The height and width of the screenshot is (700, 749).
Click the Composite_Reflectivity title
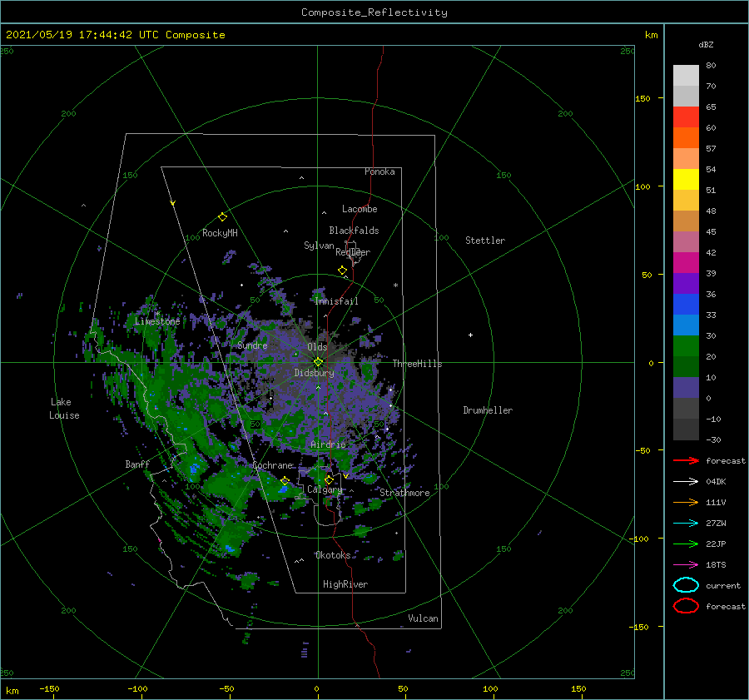[x=374, y=12]
